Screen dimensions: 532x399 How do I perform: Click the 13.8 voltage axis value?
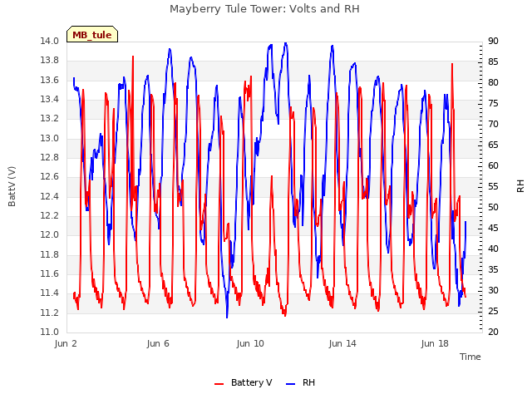pos(50,61)
